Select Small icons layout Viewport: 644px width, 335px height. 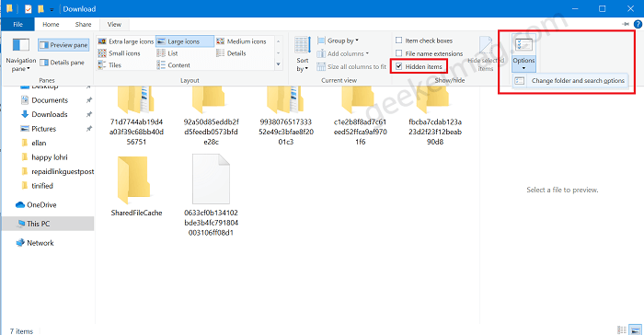tap(119, 53)
